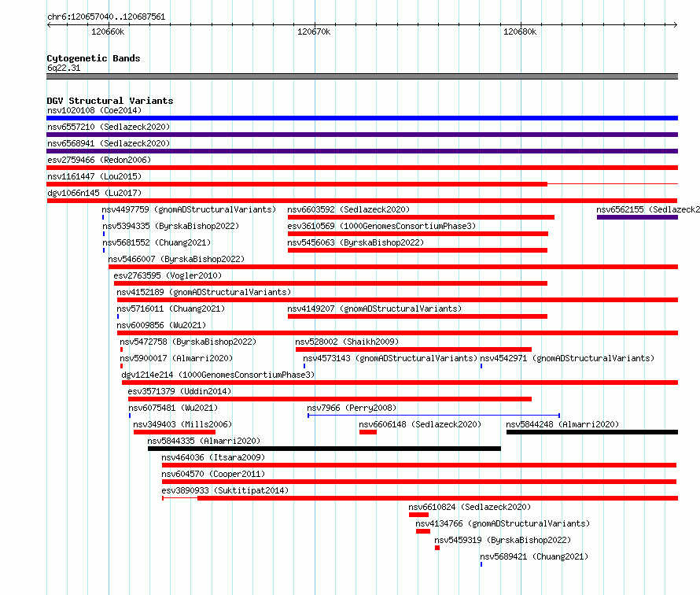Click the nsv6568941 (Sedlazeck2020) label
The width and height of the screenshot is (700, 595).
click(109, 143)
